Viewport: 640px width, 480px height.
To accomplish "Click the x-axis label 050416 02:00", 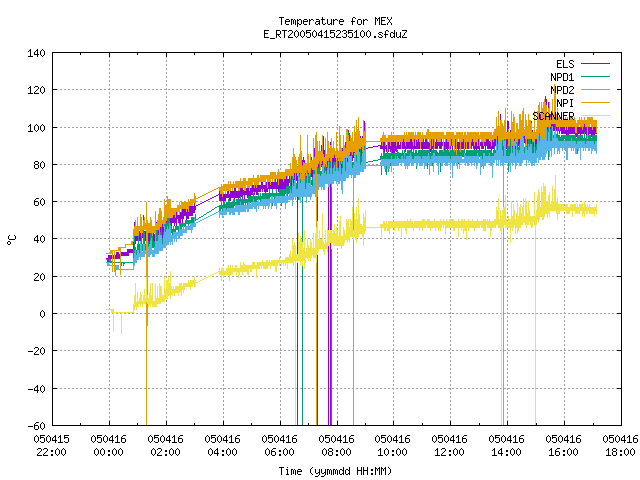I will (165, 446).
